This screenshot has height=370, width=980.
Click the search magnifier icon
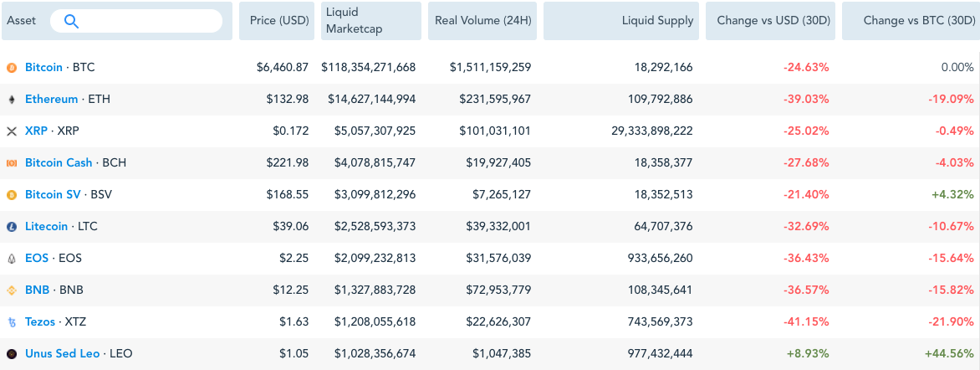[72, 21]
